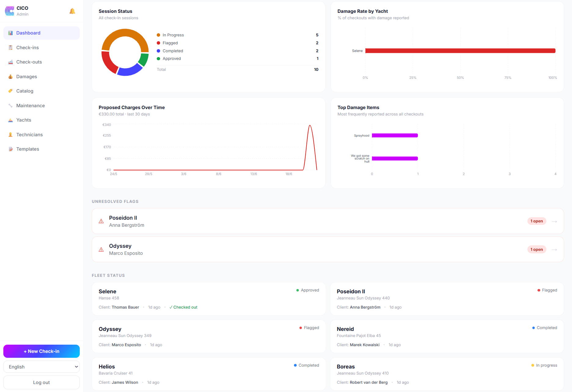
Task: Click the Catalog tag icon
Action: tap(10, 91)
